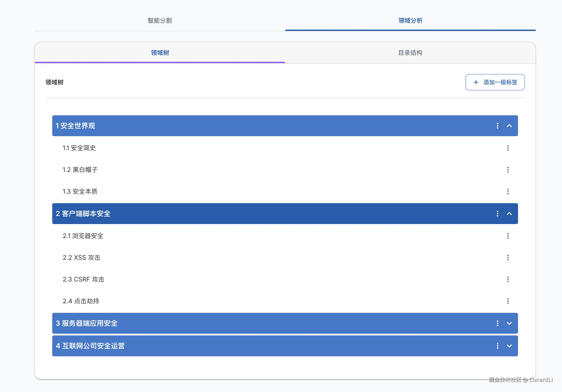This screenshot has width=562, height=392.
Task: Expand the 3 服务器端应用安全 section
Action: coord(509,323)
